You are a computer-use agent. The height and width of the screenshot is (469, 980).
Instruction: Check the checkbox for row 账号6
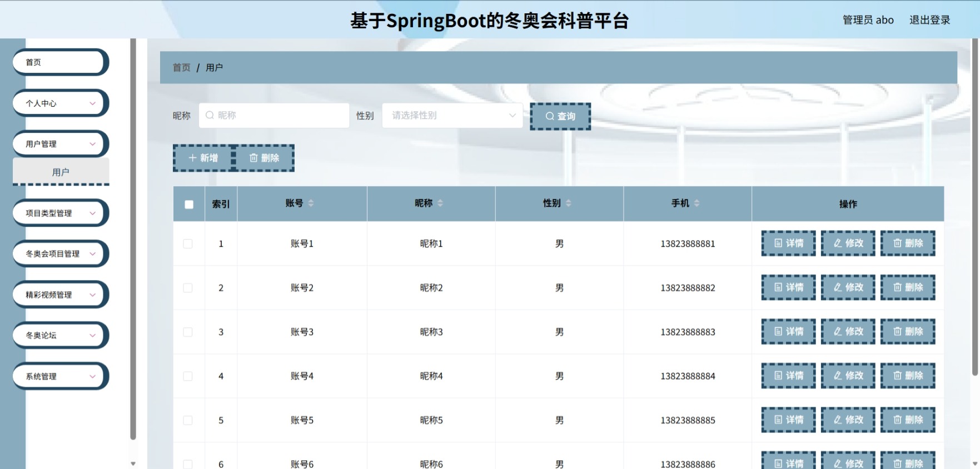188,464
